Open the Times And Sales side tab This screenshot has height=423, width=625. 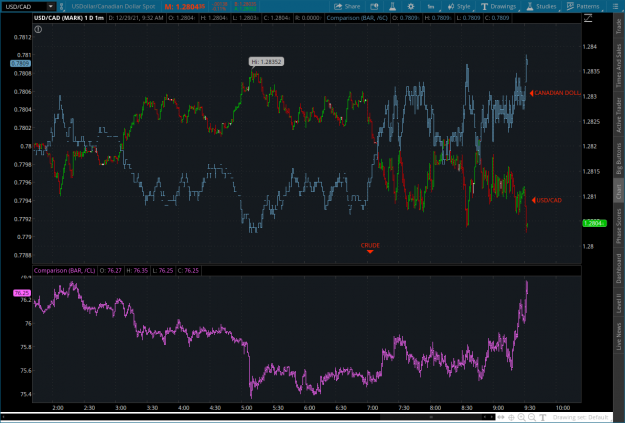[x=619, y=66]
